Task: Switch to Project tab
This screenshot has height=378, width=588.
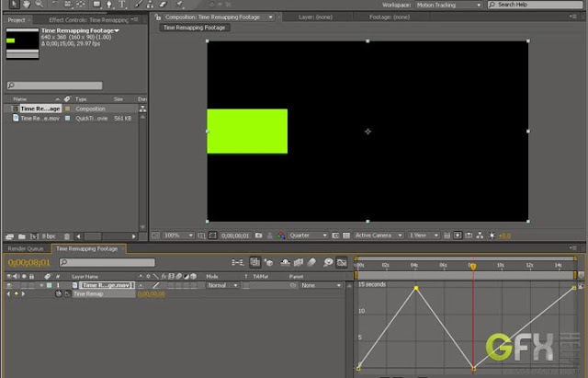Action: (17, 20)
